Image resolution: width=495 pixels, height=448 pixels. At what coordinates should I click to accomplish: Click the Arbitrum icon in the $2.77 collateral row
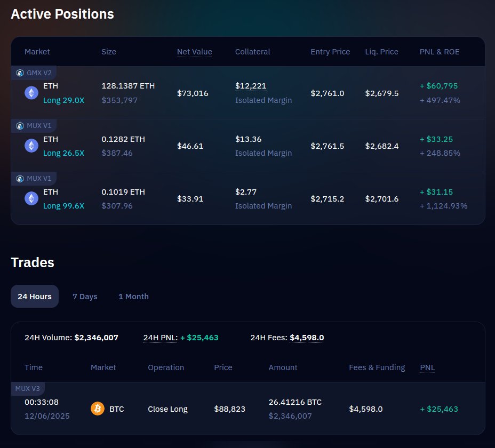[20, 178]
